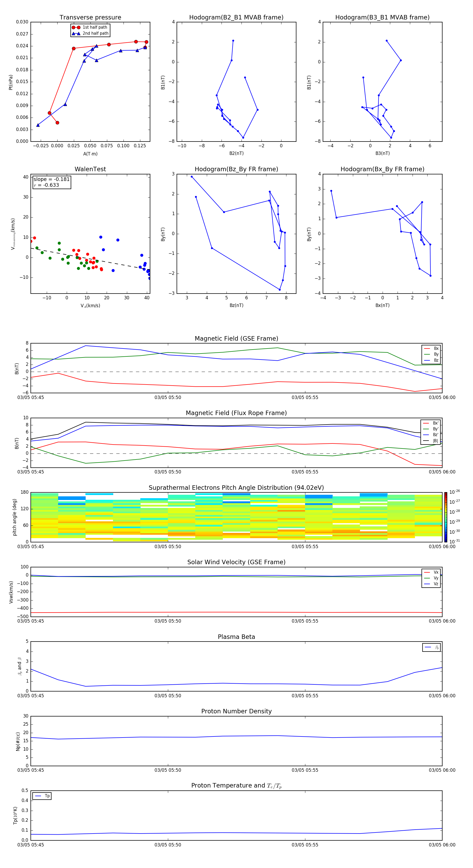473x868 pixels.
Task: Click "03/05 05:55" tick under Plasma Beta plot
Action: (305, 695)
